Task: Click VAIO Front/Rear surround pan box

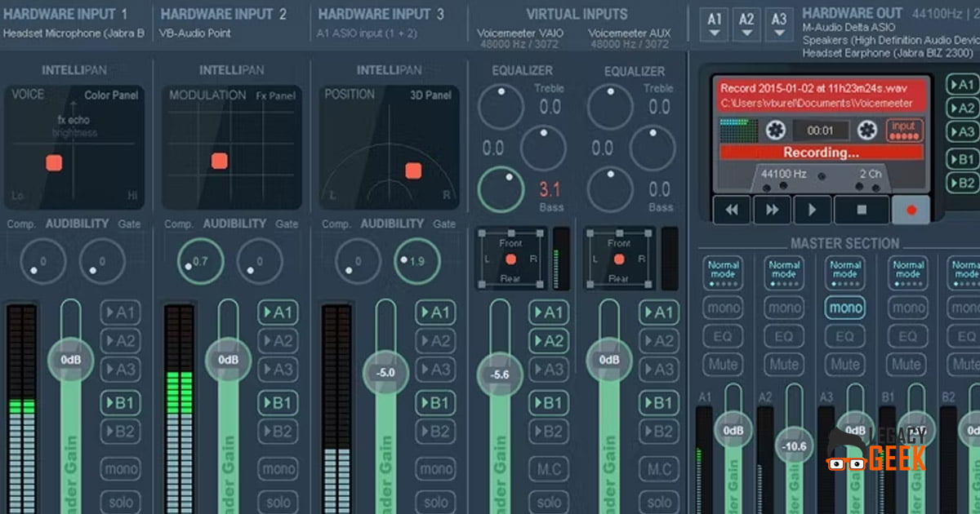Action: 510,258
